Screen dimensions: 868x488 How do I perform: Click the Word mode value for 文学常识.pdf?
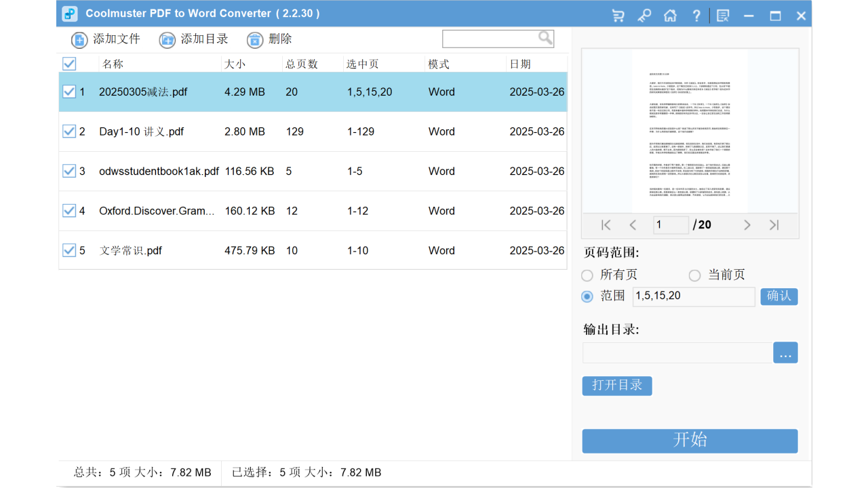pyautogui.click(x=441, y=250)
